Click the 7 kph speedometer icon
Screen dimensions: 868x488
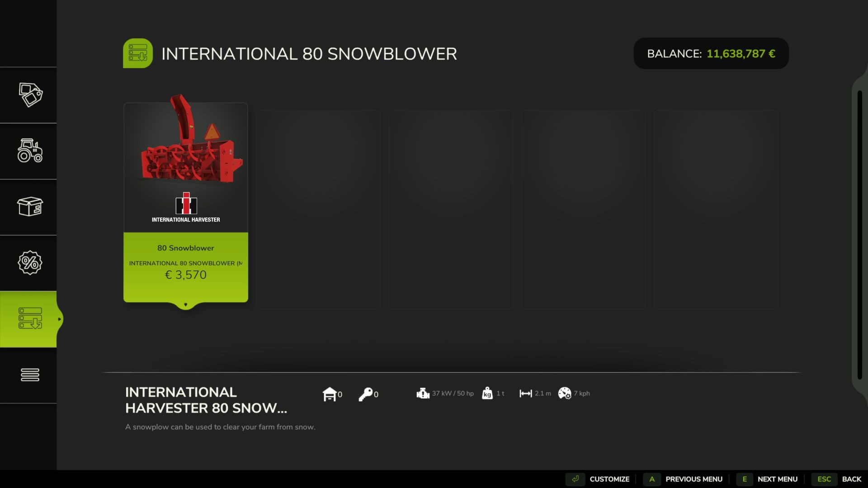565,394
